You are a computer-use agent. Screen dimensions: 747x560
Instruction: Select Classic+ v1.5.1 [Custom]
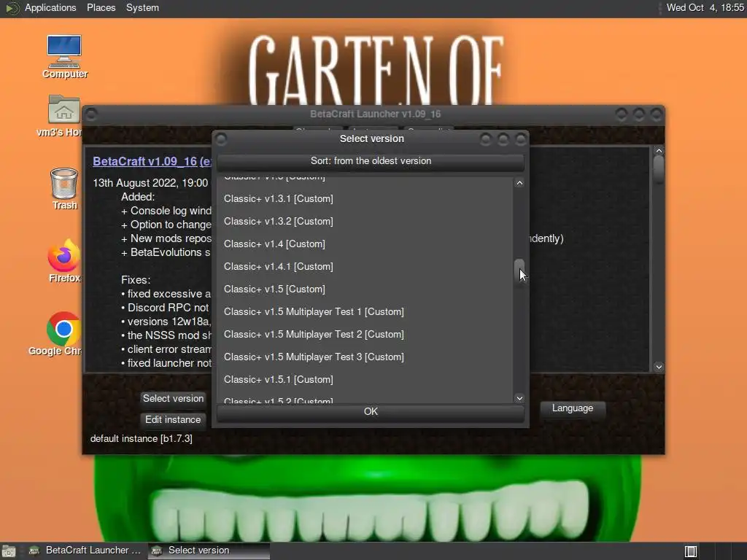[x=366, y=379]
